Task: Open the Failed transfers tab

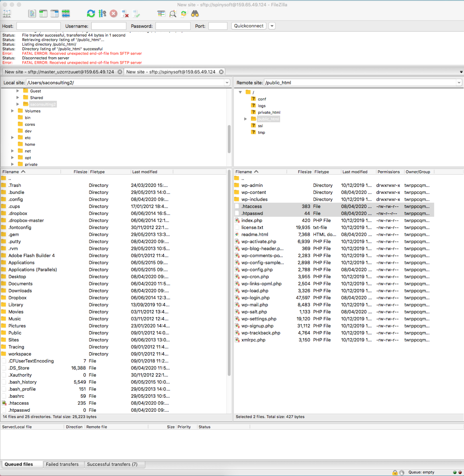Action: click(62, 464)
